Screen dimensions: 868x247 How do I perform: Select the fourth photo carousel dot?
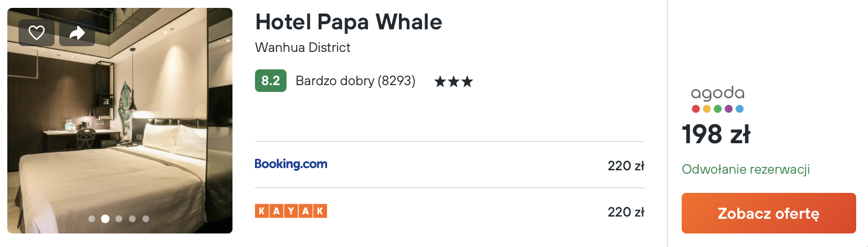(x=132, y=219)
